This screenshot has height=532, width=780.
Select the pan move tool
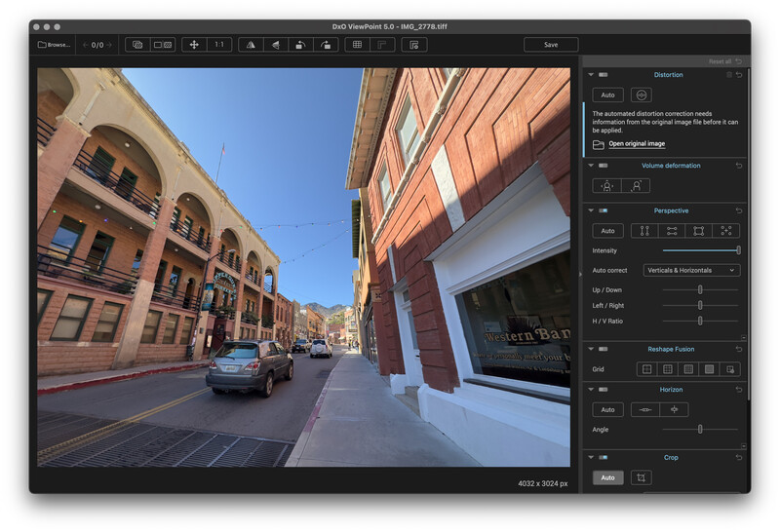coord(194,45)
